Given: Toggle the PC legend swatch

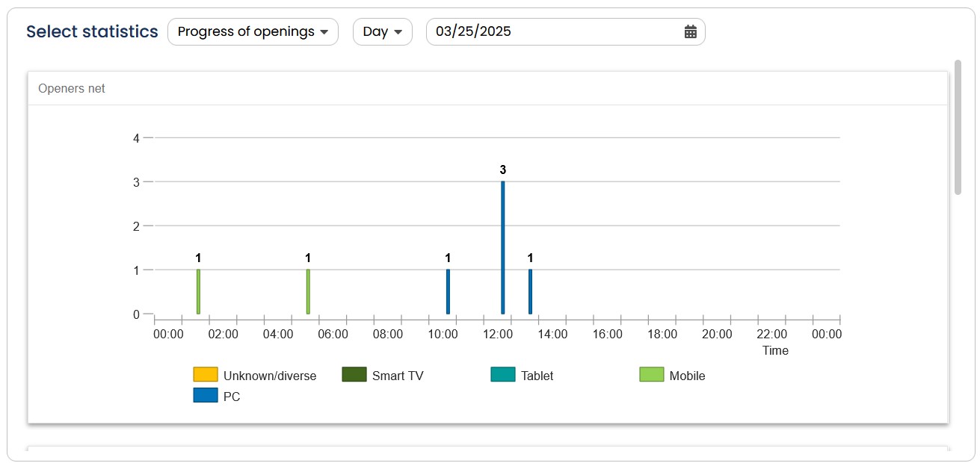Looking at the screenshot, I should [206, 396].
